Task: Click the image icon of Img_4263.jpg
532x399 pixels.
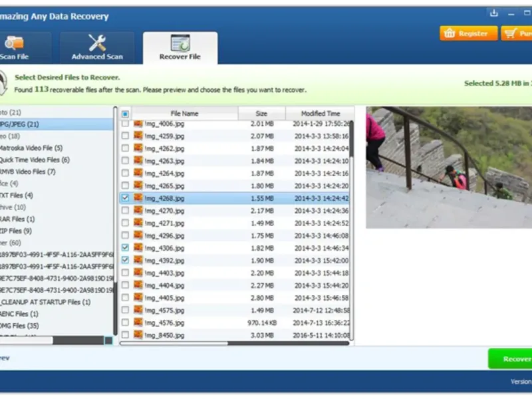Action: click(138, 160)
